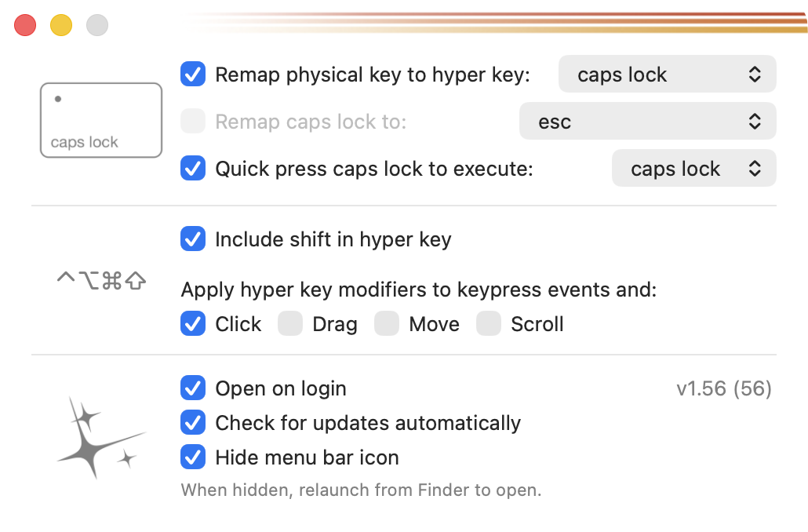Enable the Scroll modifier checkbox
This screenshot has width=808, height=532.
pos(489,324)
